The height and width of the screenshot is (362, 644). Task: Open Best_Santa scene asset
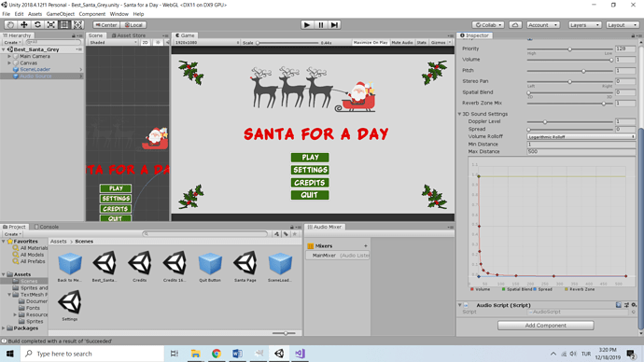(105, 267)
